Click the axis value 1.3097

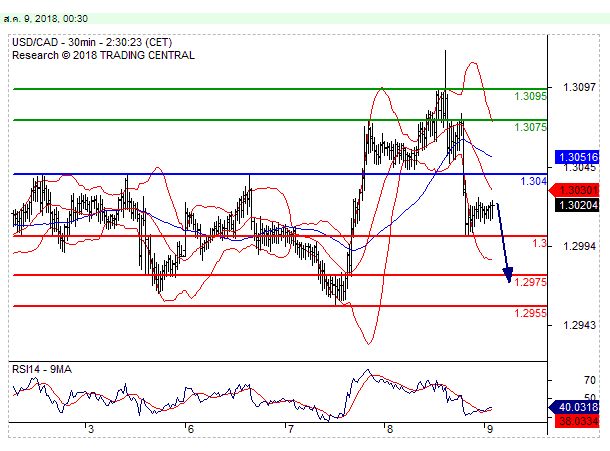tap(579, 87)
